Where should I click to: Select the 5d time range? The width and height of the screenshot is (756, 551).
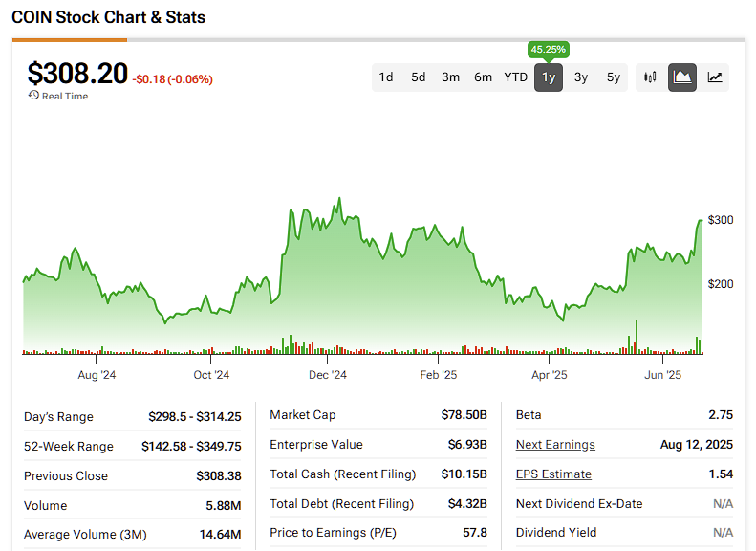[419, 77]
